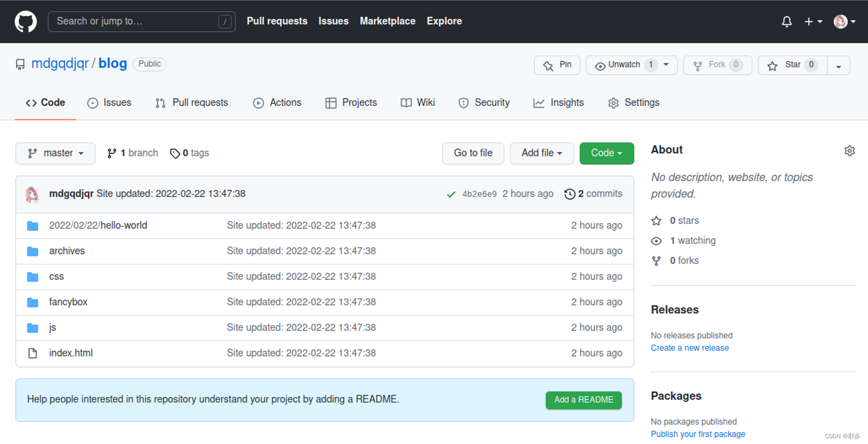
Task: Open the fancybox folder
Action: pos(68,302)
